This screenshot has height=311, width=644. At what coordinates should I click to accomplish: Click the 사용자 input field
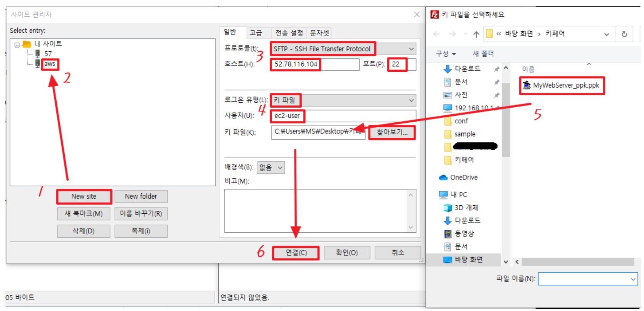[344, 116]
